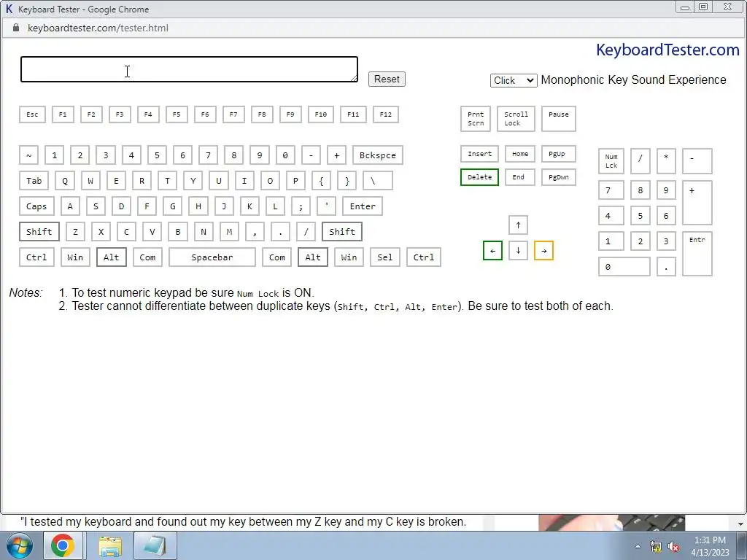
Task: Click the numpad 5 key
Action: tap(640, 216)
